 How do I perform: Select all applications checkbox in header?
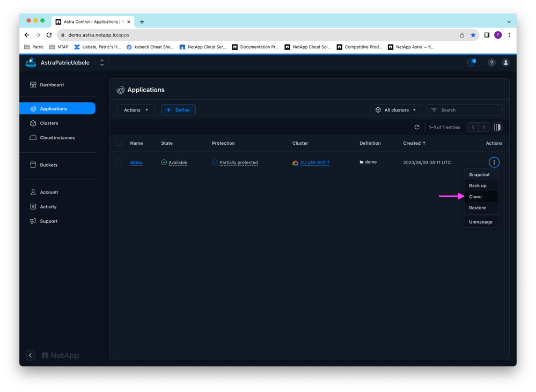coord(119,143)
